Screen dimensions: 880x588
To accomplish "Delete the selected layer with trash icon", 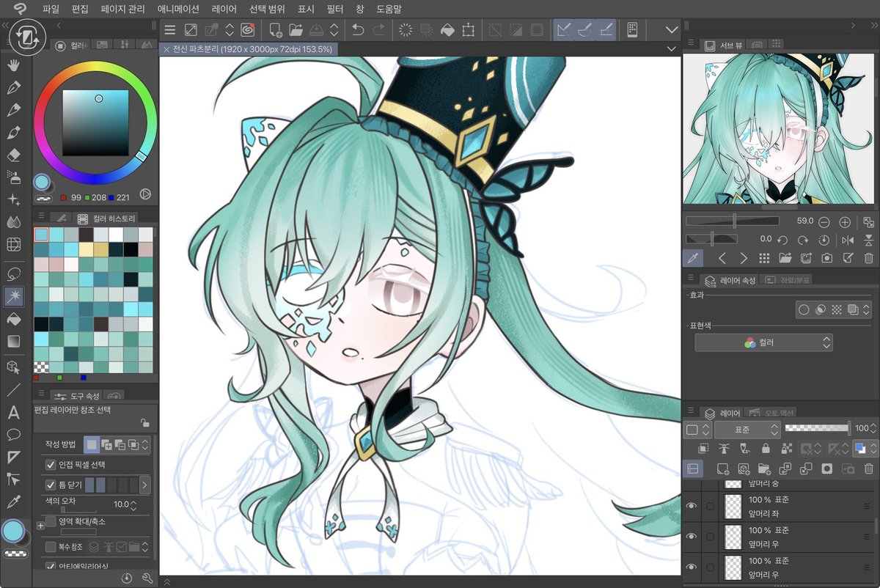I will (869, 468).
